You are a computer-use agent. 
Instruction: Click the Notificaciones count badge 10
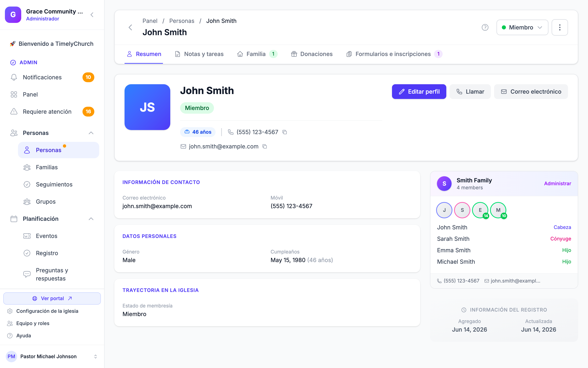pos(88,77)
